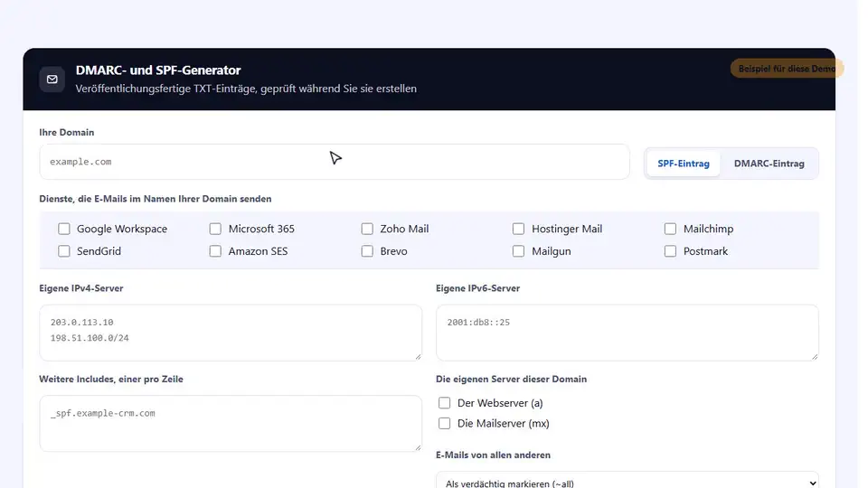Click into the Eigene IPv4-Server textarea
Screen dimensions: 868x488
231,333
